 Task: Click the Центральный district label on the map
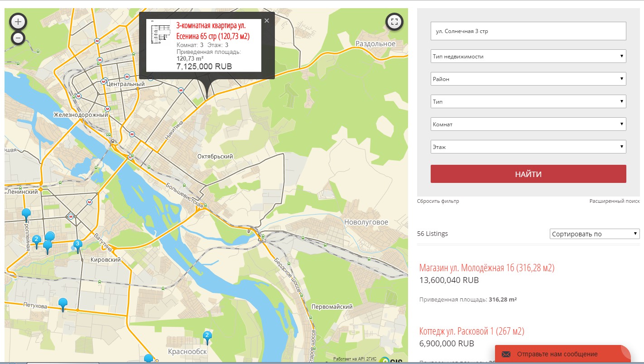point(125,84)
